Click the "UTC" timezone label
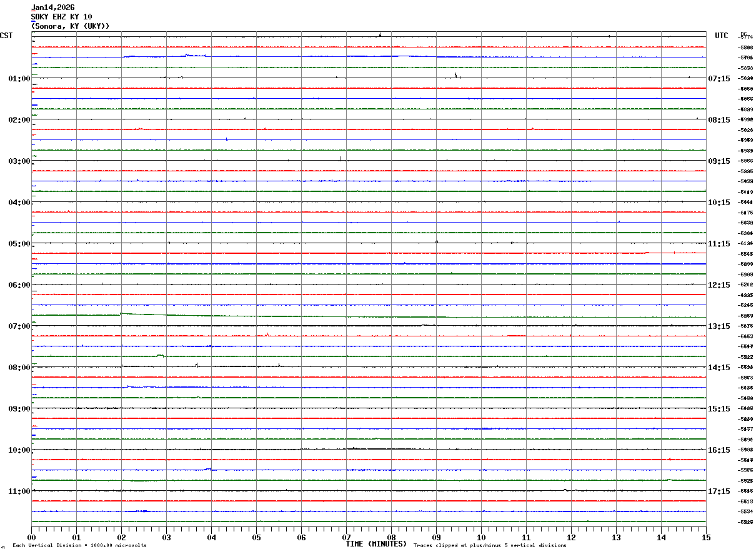The image size is (756, 554). [722, 36]
